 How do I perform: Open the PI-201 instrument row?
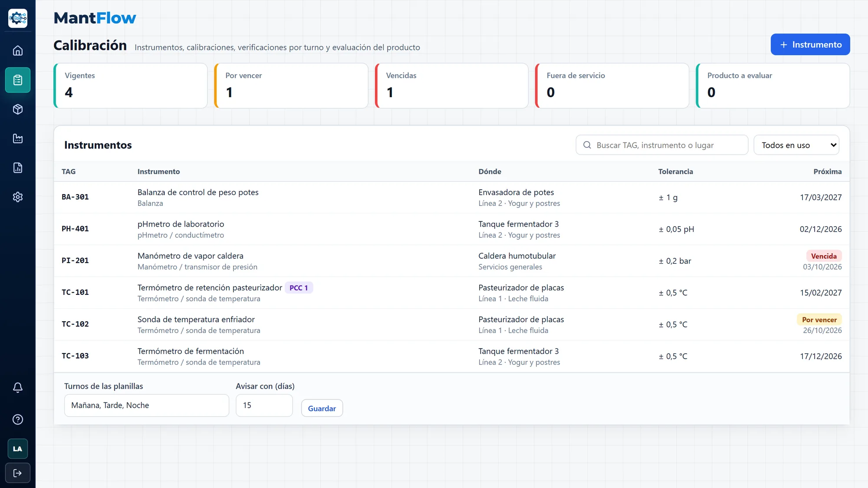pos(451,261)
